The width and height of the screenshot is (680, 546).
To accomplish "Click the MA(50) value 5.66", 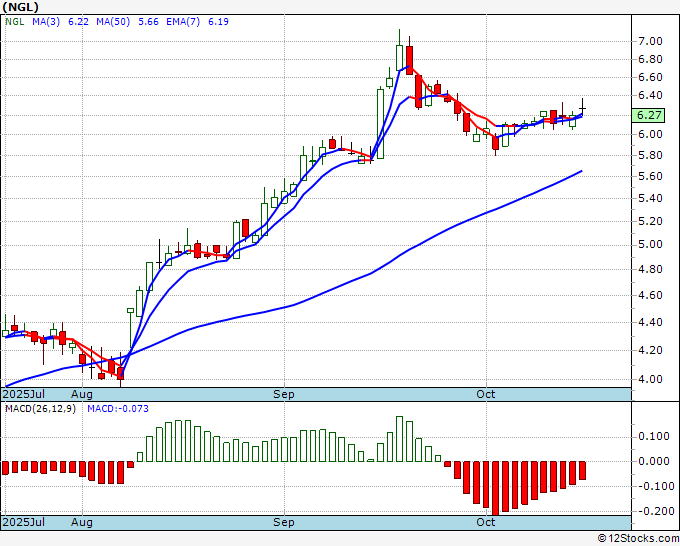I will coord(148,22).
